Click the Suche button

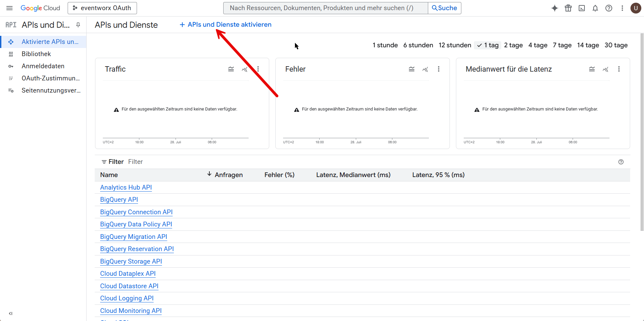(444, 8)
